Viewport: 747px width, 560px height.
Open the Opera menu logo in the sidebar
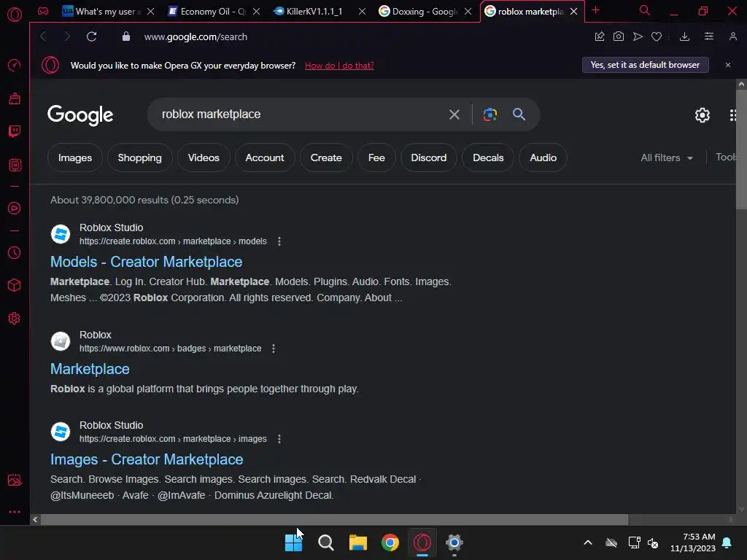click(15, 15)
